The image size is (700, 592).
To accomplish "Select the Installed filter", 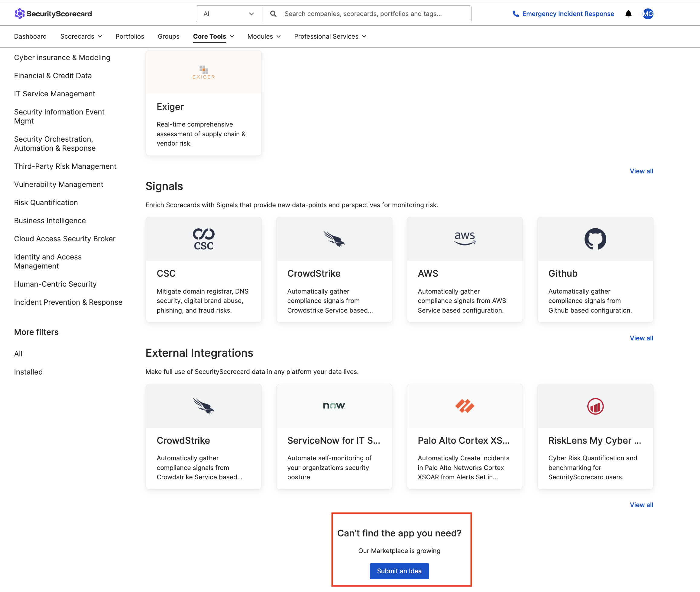I will tap(28, 372).
